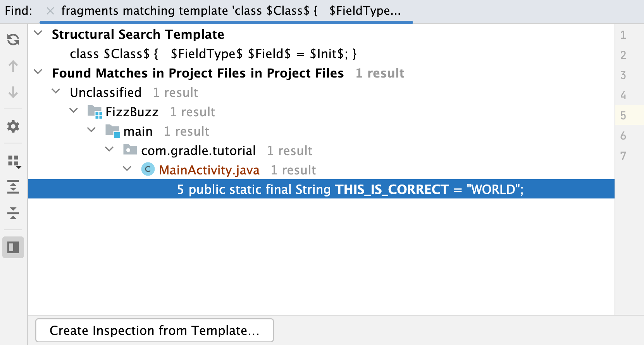Collapse the Structural Search Template section
Screen dimensions: 644x345
click(38, 33)
